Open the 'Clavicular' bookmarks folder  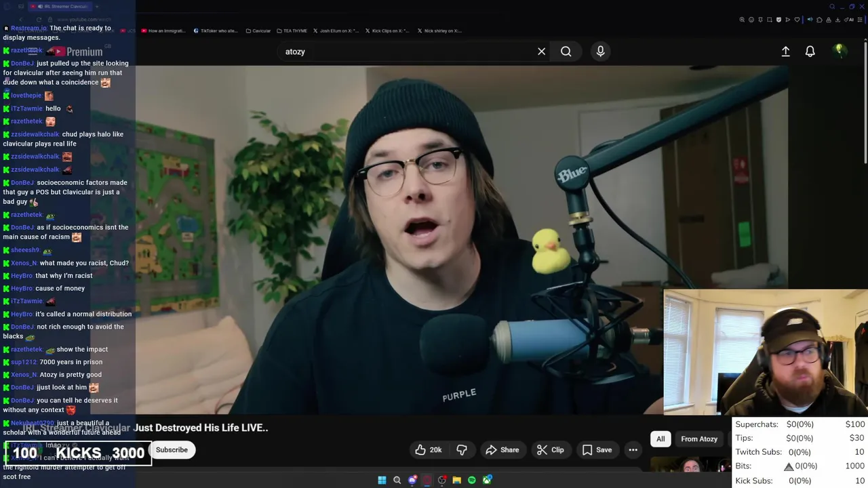coord(258,30)
